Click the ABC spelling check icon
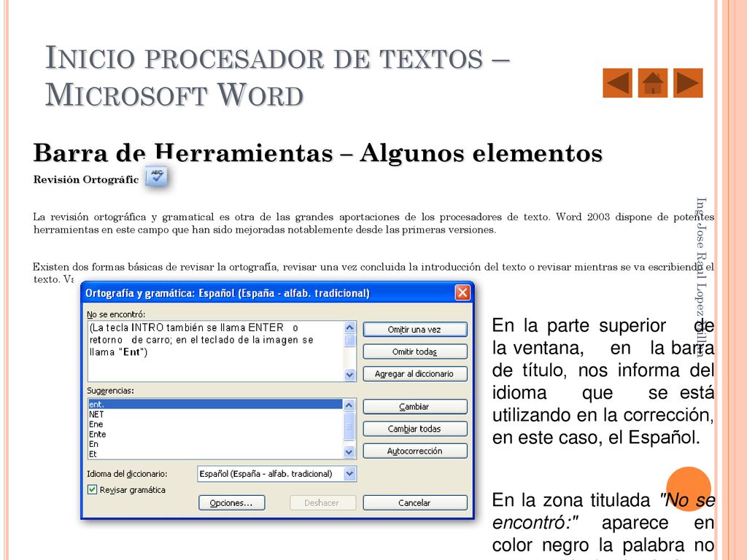Viewport: 747px width, 560px height. click(156, 176)
